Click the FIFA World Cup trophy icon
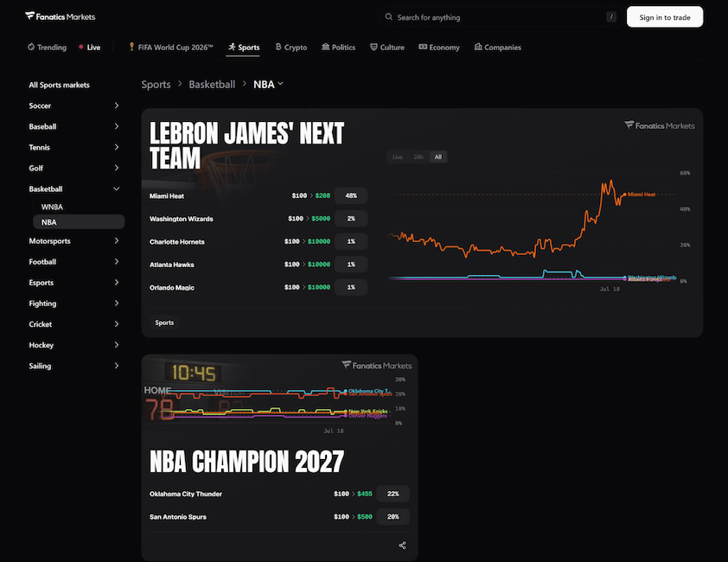The width and height of the screenshot is (728, 562). point(132,47)
